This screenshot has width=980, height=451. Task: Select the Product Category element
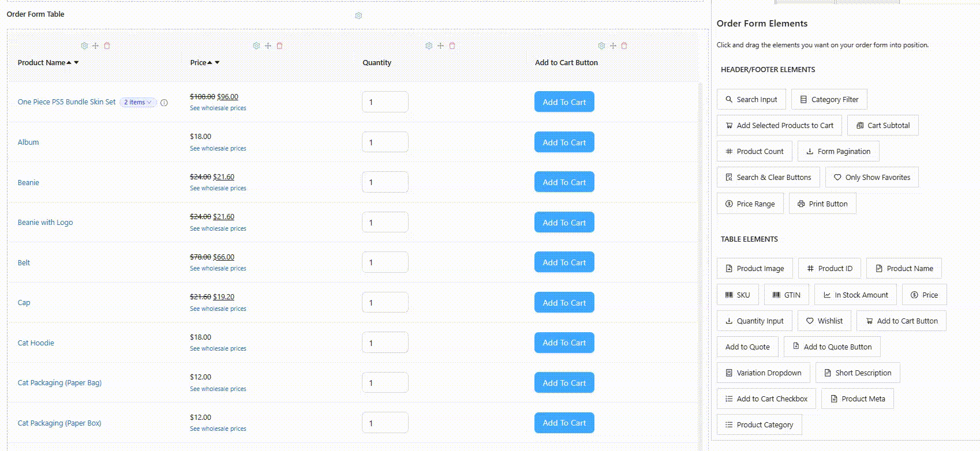(759, 424)
